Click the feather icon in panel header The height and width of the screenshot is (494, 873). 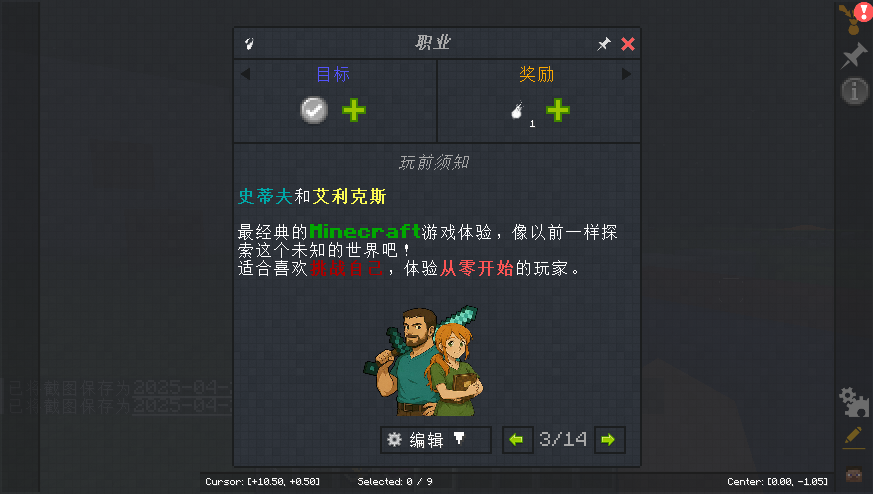(249, 43)
